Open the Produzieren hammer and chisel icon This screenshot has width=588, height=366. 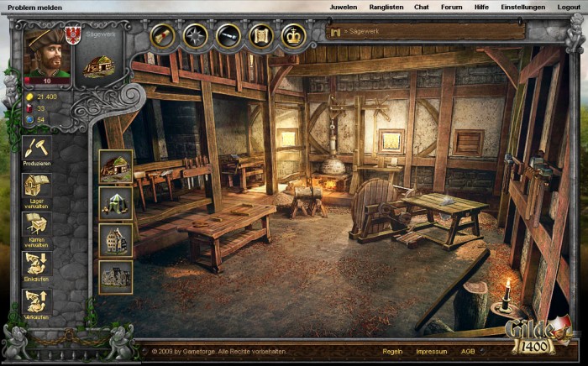point(37,148)
